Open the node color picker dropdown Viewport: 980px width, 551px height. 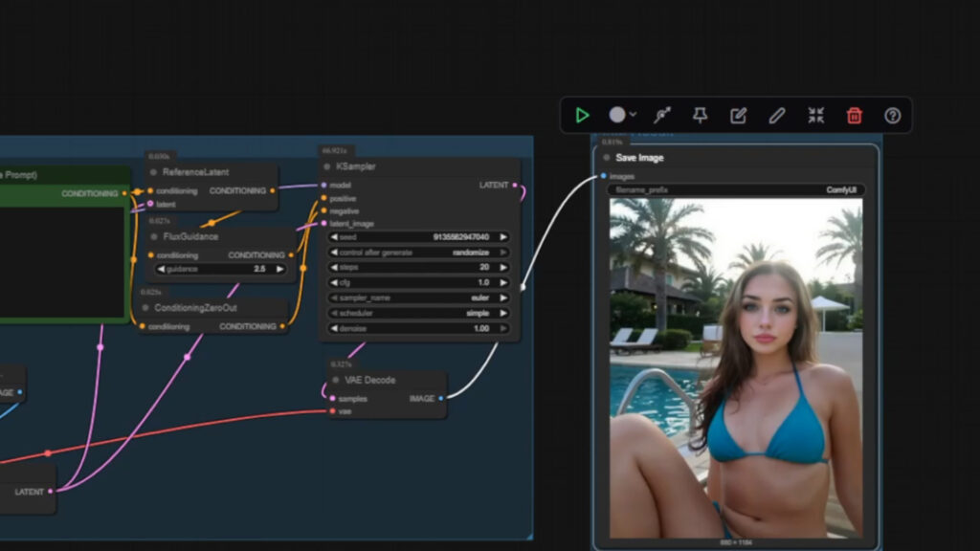click(622, 116)
